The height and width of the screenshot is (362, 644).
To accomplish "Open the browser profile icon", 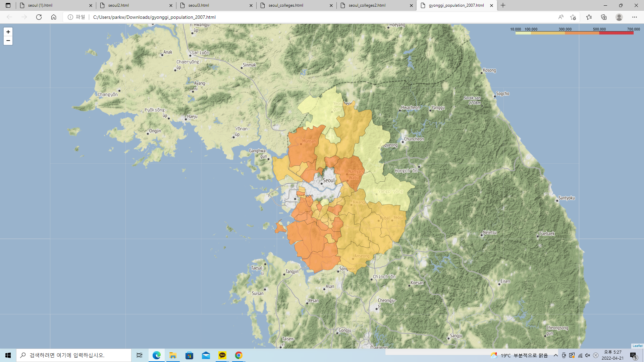I will (619, 17).
